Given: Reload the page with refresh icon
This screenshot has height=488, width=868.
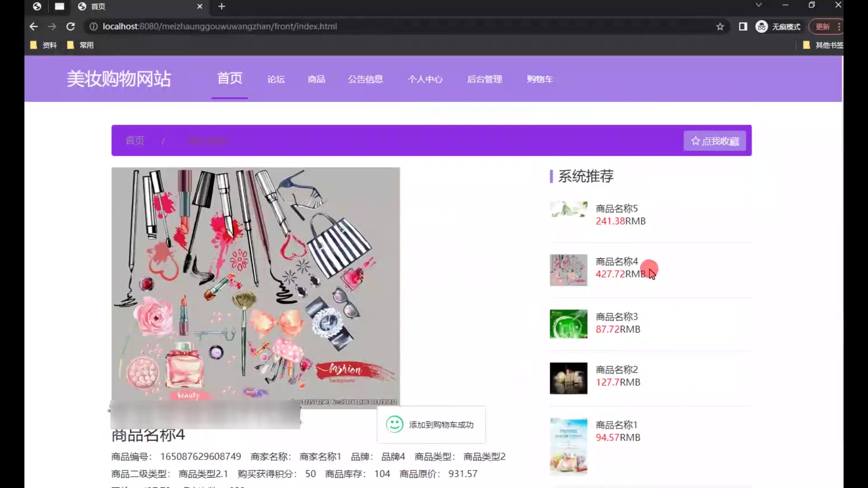Looking at the screenshot, I should click(71, 27).
